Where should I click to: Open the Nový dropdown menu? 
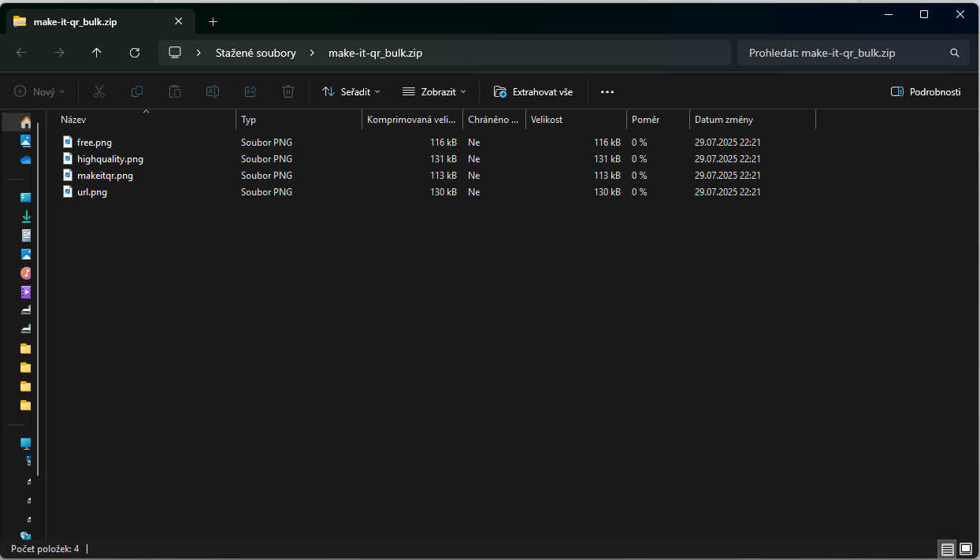tap(40, 91)
